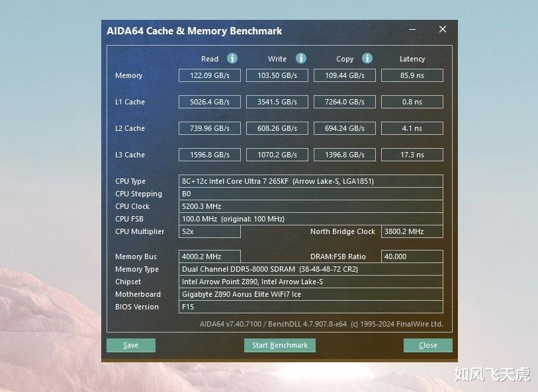Select the L3 Cache read value 1596.8 GB/s
Image resolution: width=538 pixels, height=392 pixels.
coord(210,155)
